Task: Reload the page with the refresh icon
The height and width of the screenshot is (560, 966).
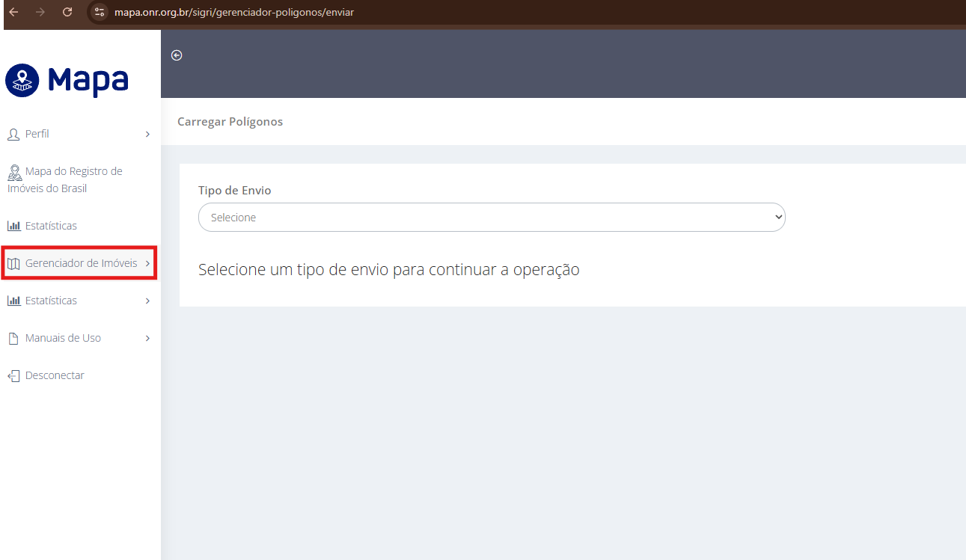Action: 67,12
